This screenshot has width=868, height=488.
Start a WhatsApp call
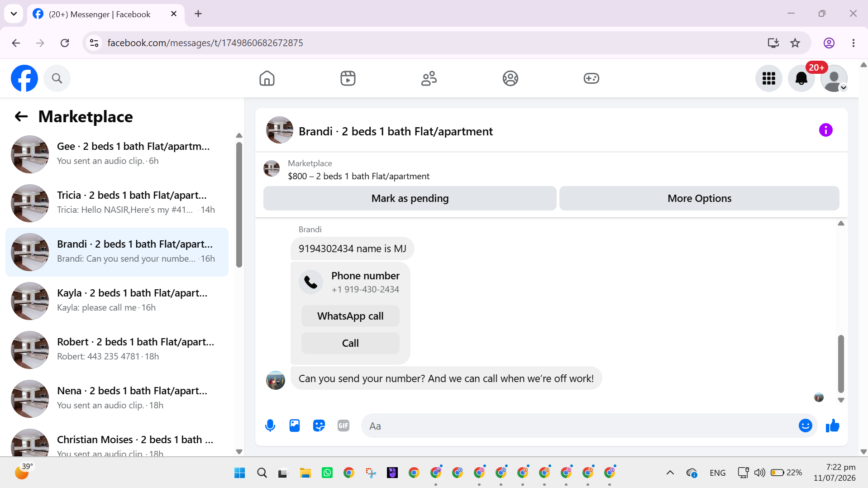pyautogui.click(x=350, y=316)
